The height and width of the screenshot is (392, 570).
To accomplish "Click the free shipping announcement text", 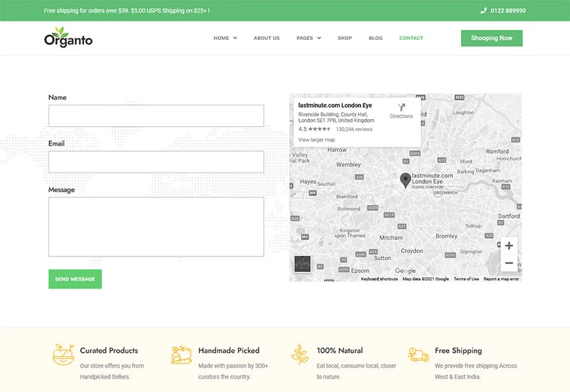I will (x=127, y=11).
